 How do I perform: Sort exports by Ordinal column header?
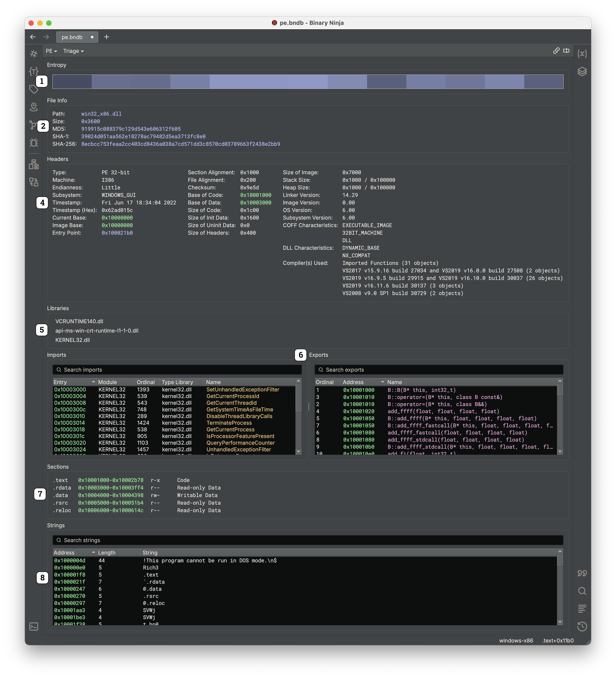point(328,382)
